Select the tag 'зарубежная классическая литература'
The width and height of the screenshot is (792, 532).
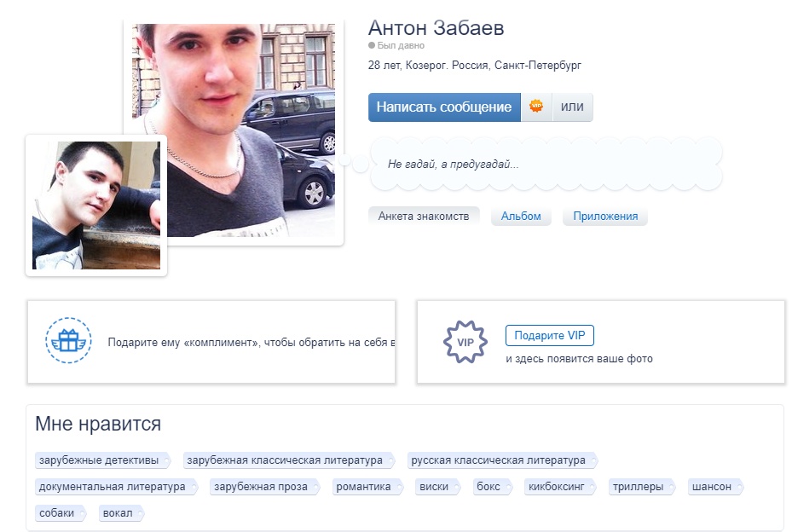[288, 460]
